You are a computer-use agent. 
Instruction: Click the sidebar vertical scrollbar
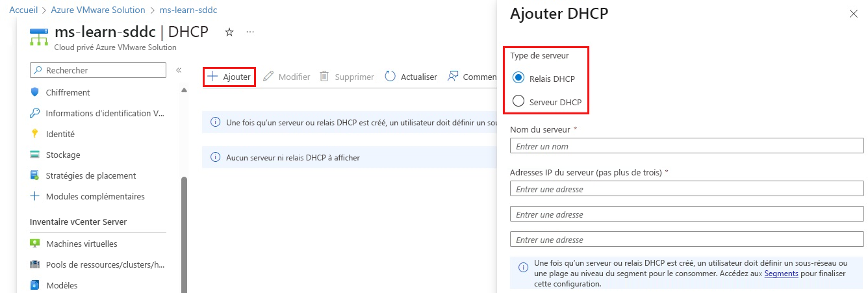click(184, 234)
